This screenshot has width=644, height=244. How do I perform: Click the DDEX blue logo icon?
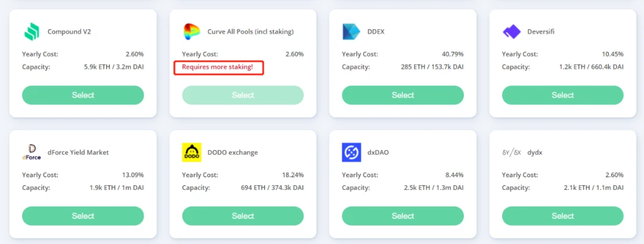[351, 32]
